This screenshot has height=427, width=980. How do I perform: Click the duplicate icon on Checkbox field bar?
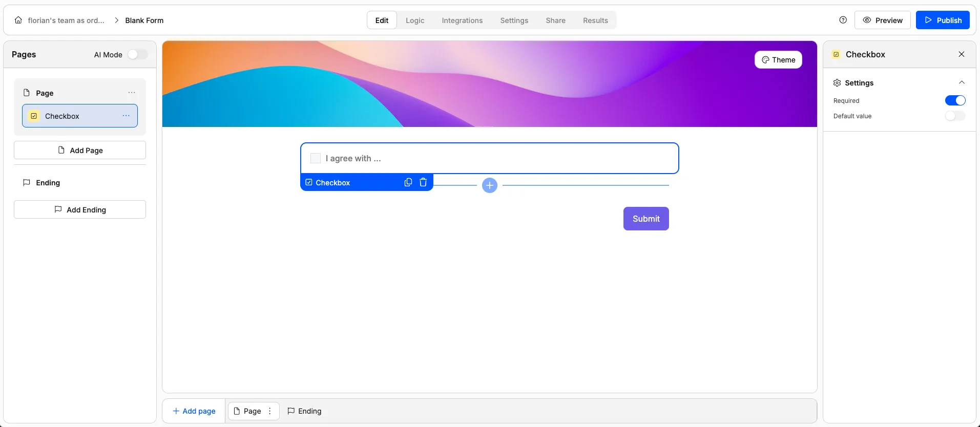408,182
